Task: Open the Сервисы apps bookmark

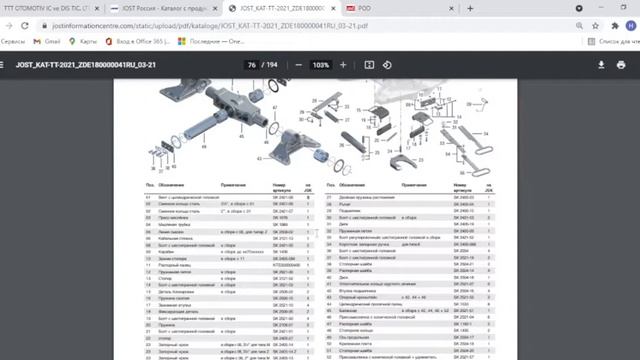Action: point(12,41)
